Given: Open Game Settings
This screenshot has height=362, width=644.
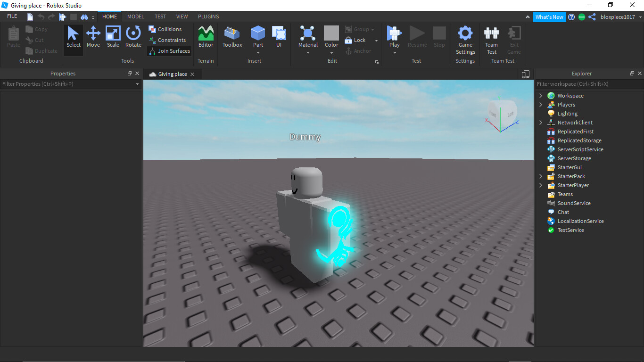Looking at the screenshot, I should point(465,40).
